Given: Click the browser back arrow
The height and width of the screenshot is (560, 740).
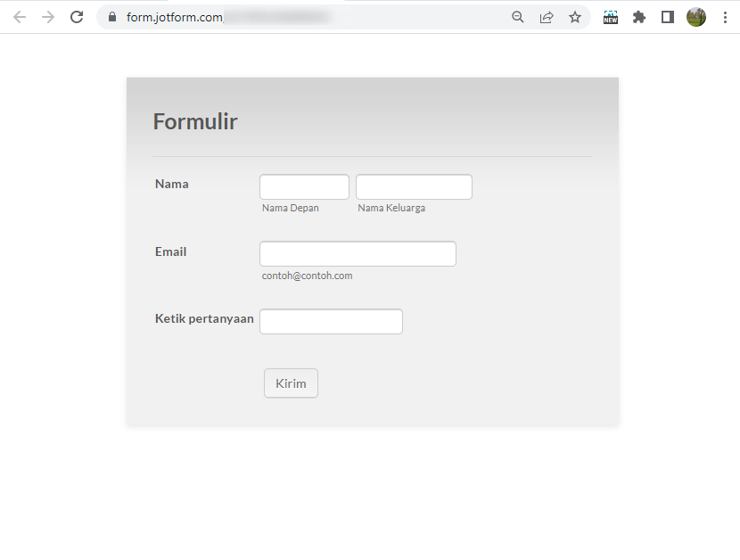Looking at the screenshot, I should click(20, 18).
